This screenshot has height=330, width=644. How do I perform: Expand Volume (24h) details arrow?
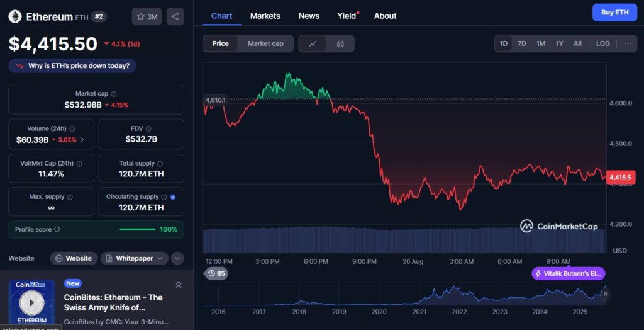pyautogui.click(x=82, y=140)
